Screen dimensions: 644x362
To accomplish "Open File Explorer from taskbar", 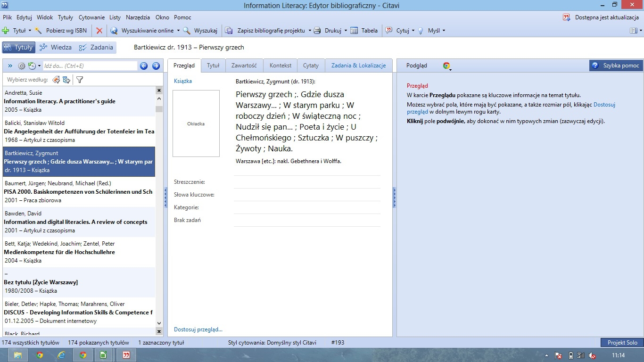I will tap(18, 355).
